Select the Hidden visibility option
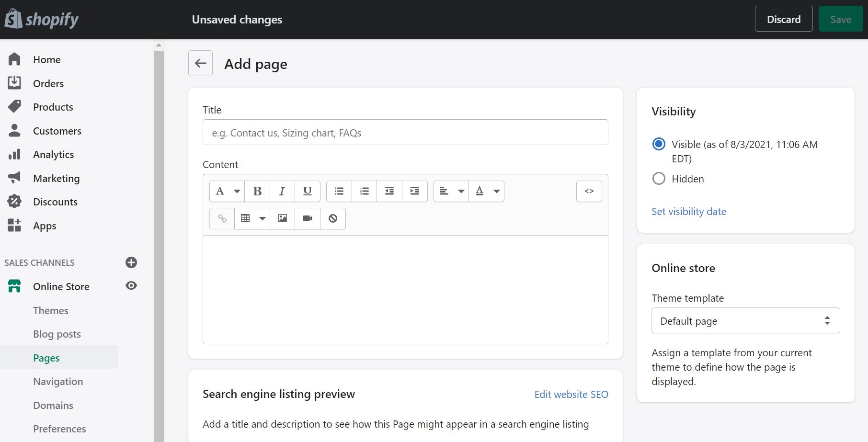The width and height of the screenshot is (868, 442). coord(659,179)
